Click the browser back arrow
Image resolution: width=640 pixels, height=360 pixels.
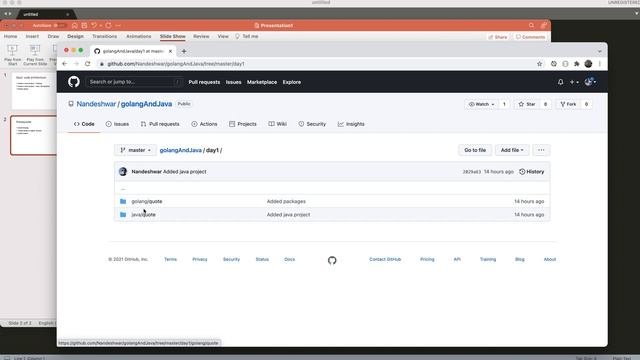point(64,64)
